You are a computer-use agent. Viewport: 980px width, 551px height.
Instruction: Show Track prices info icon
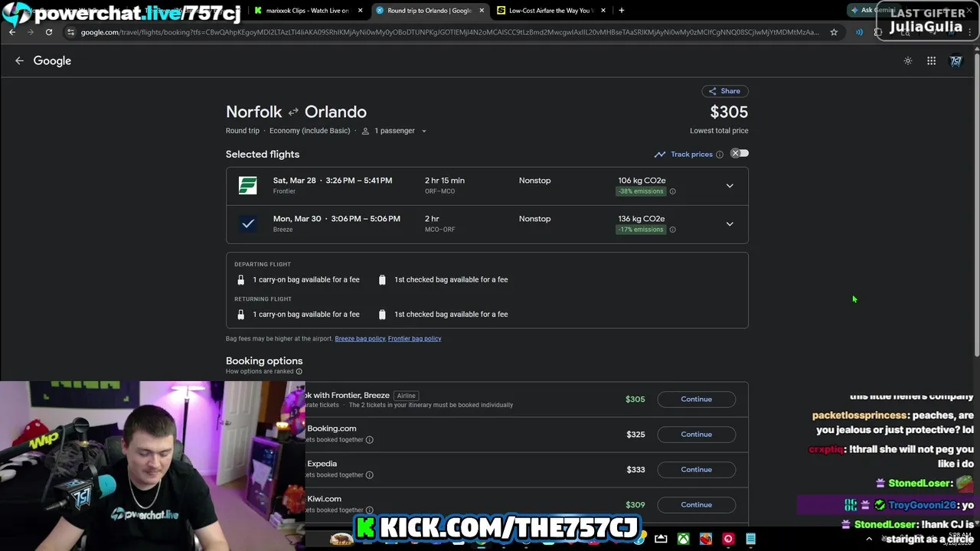[x=719, y=155]
